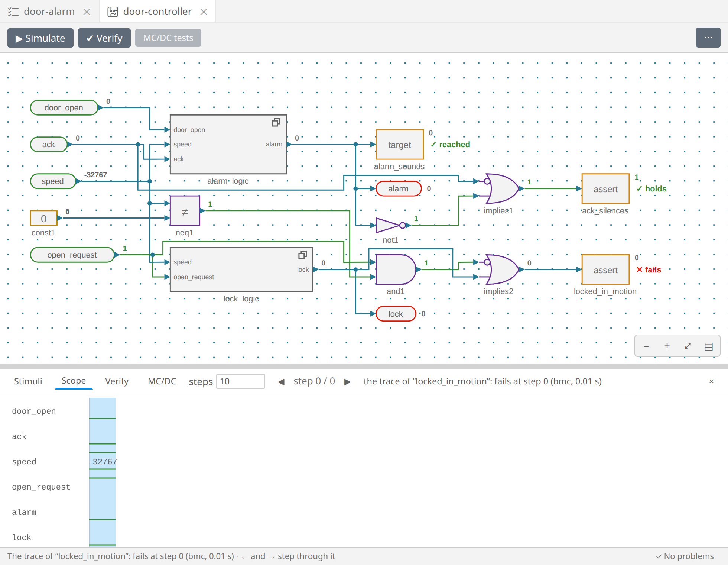The height and width of the screenshot is (565, 728).
Task: Open the alarm_logic subsystem expand icon
Action: coord(276,122)
